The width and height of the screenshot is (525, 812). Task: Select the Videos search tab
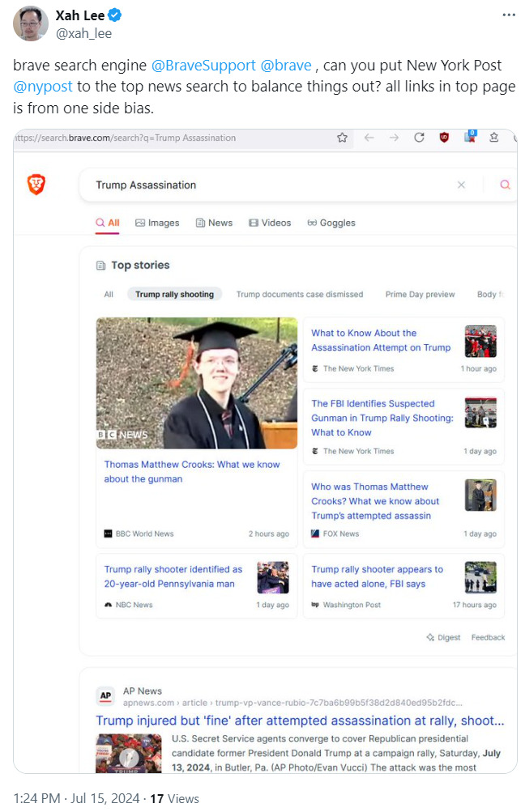[270, 223]
